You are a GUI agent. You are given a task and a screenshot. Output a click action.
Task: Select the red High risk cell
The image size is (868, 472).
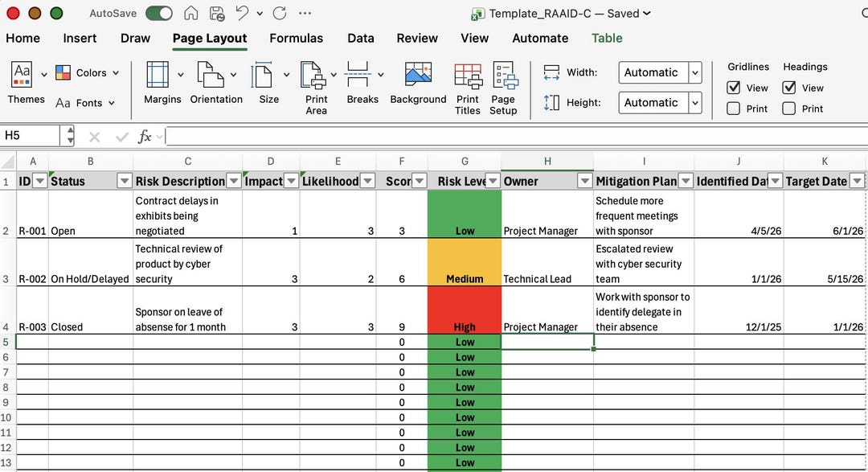coord(465,310)
